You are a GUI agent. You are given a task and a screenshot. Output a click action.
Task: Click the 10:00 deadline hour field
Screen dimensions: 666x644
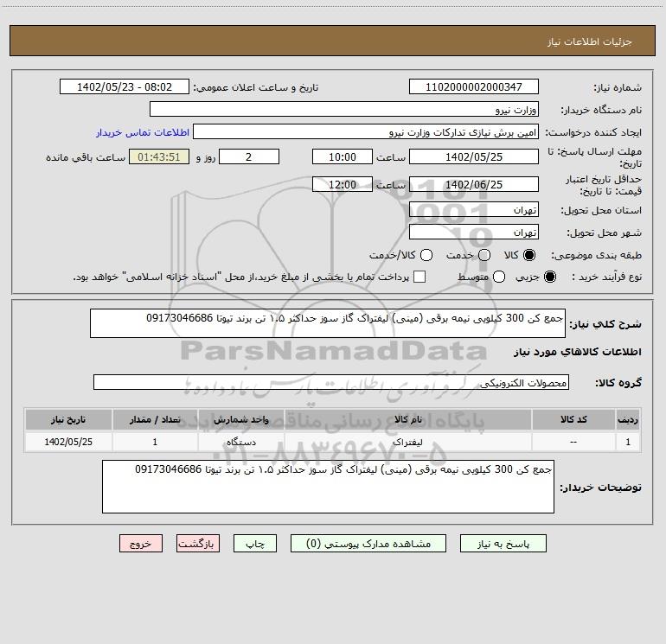click(x=343, y=156)
